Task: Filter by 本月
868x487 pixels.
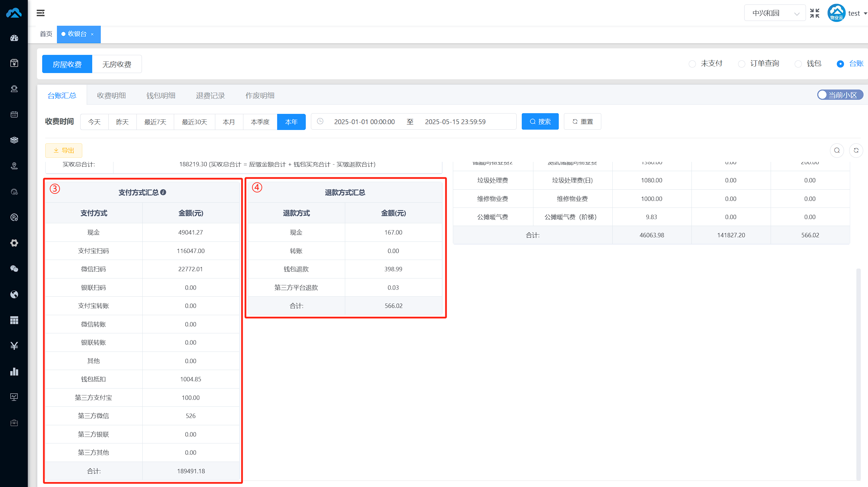Action: (x=229, y=122)
